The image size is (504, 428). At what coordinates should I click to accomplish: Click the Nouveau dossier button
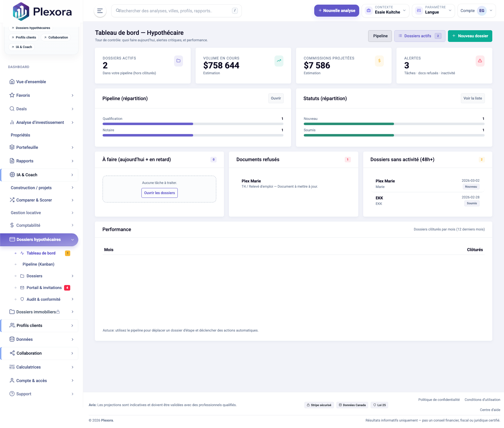coord(470,36)
